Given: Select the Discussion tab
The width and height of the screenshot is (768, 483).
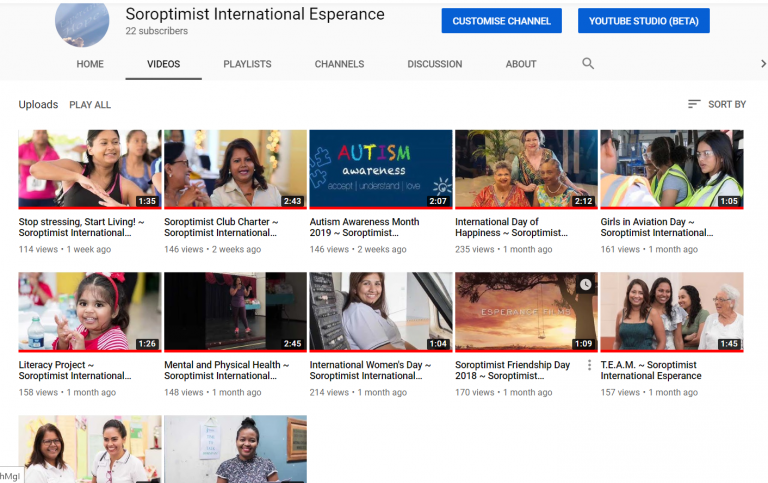Looking at the screenshot, I should coord(434,64).
